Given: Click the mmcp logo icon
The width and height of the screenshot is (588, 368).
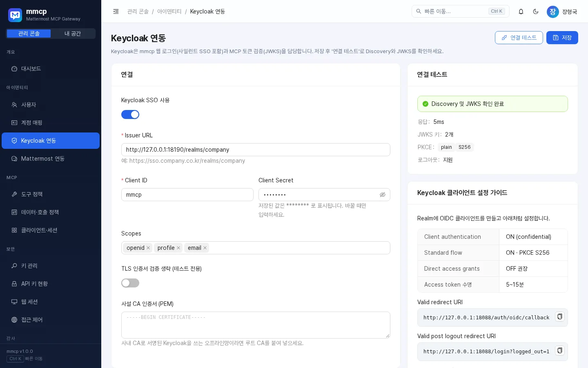Looking at the screenshot, I should click(x=15, y=15).
